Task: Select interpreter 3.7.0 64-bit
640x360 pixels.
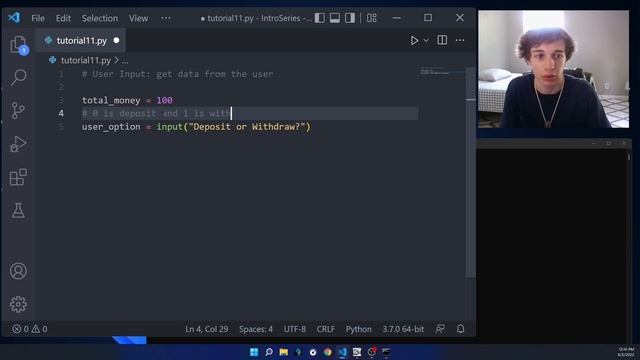Action: pos(403,329)
